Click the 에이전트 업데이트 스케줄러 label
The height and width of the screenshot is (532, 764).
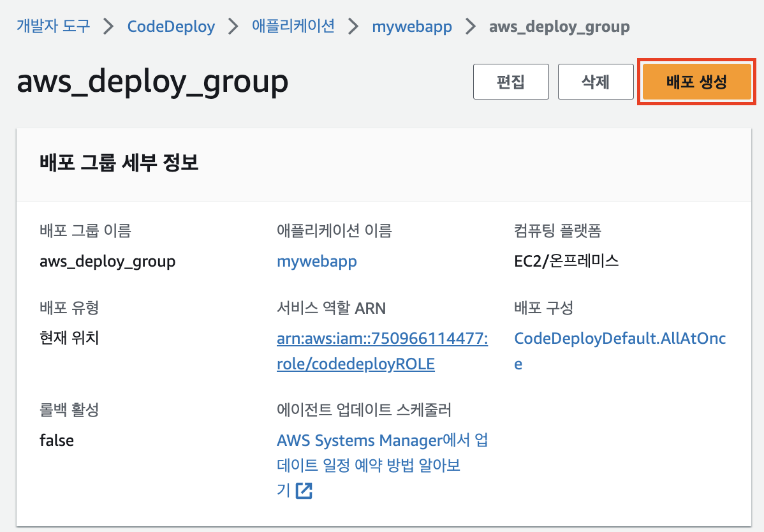(364, 410)
